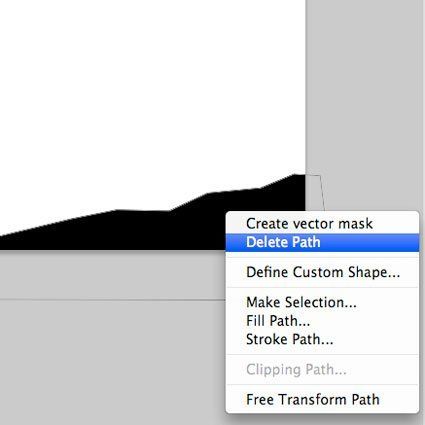Click the empty white canvas area

click(x=150, y=93)
